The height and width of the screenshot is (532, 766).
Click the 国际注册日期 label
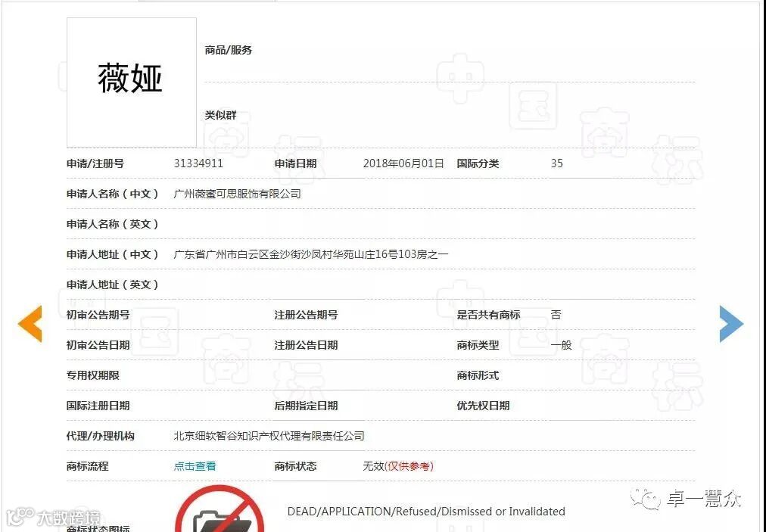tap(98, 406)
